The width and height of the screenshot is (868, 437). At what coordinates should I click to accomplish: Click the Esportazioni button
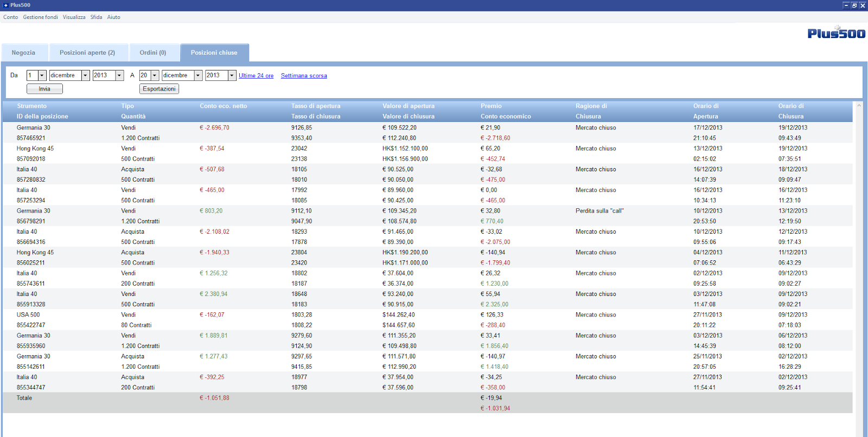click(159, 89)
